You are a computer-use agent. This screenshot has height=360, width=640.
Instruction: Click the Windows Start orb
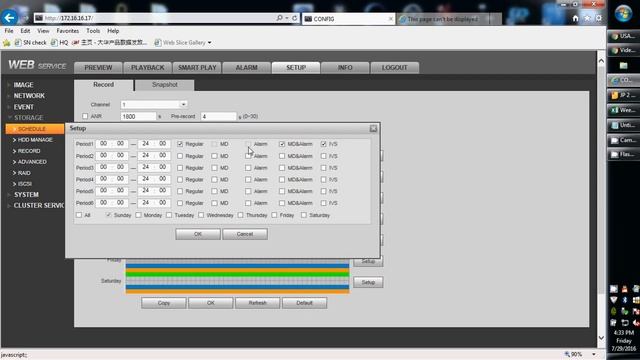coord(623,14)
